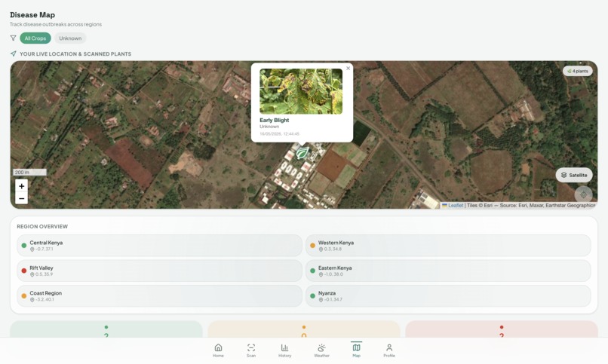Select the Eastern Kenya region
Image resolution: width=608 pixels, height=364 pixels.
448,271
